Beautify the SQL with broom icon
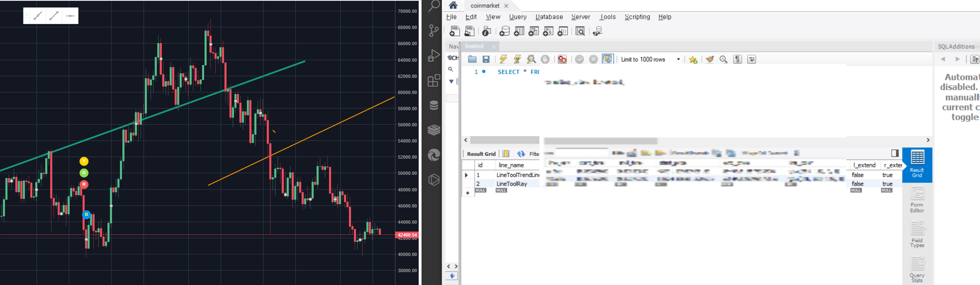 (x=710, y=59)
